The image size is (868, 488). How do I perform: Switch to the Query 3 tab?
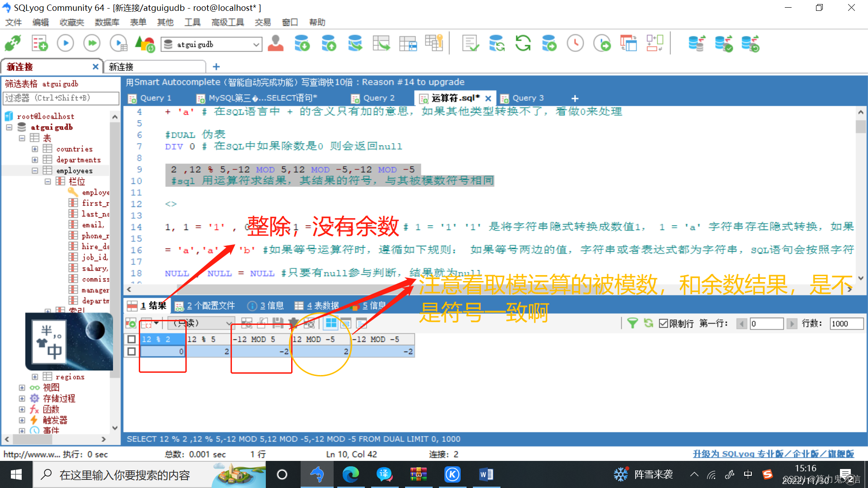pyautogui.click(x=527, y=98)
